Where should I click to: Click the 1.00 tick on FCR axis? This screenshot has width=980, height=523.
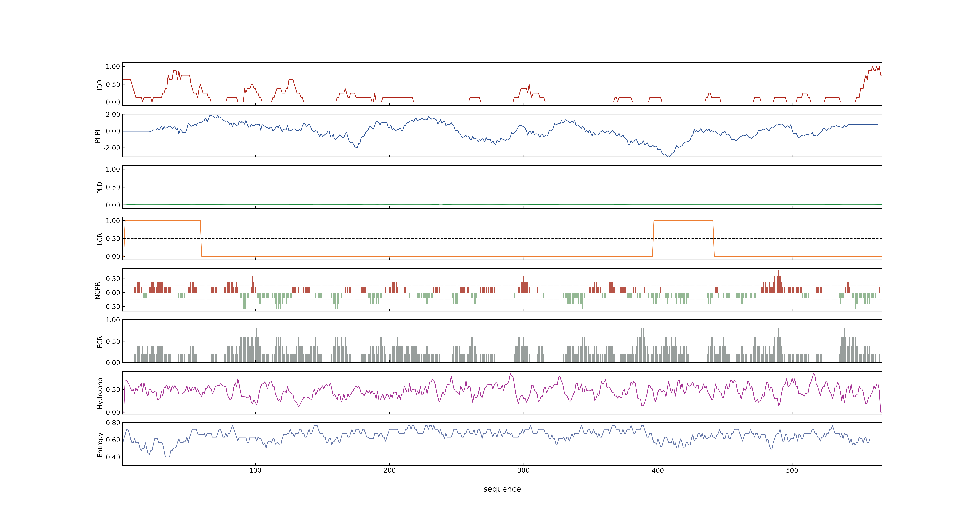113,320
